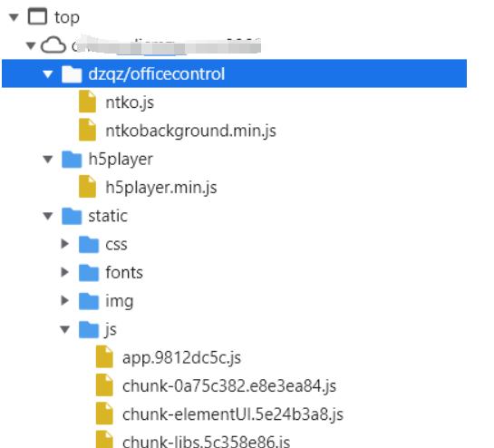Collapse the top frame tree node

pyautogui.click(x=14, y=17)
